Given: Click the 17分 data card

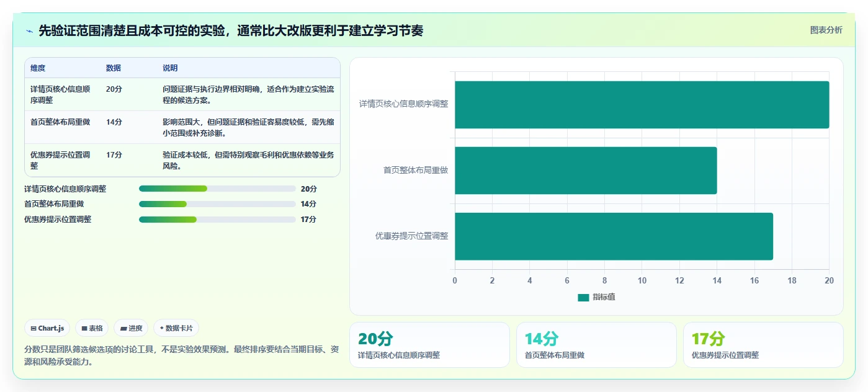Looking at the screenshot, I should 763,345.
